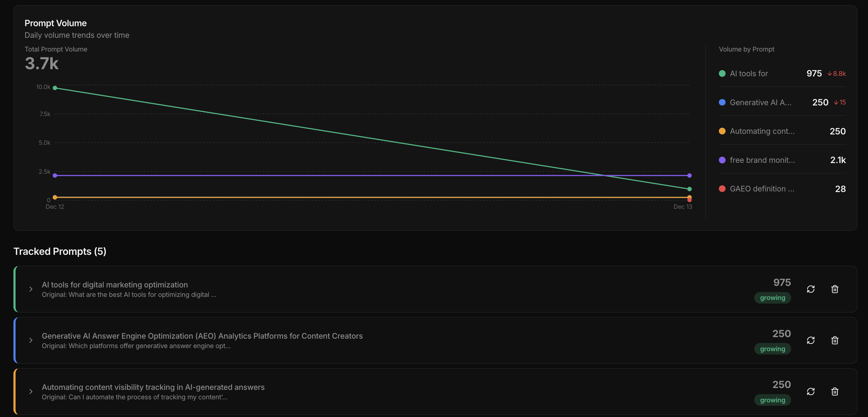Select free brand monit... legend entry
Viewport: 868px width, 417px height.
pyautogui.click(x=762, y=160)
